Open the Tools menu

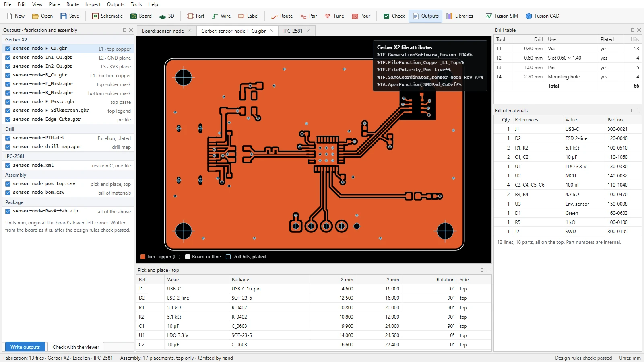pyautogui.click(x=136, y=4)
